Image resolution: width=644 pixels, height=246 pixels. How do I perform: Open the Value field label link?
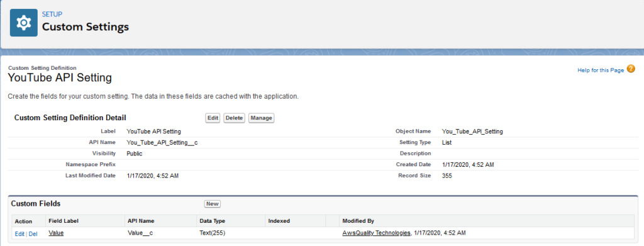56,233
